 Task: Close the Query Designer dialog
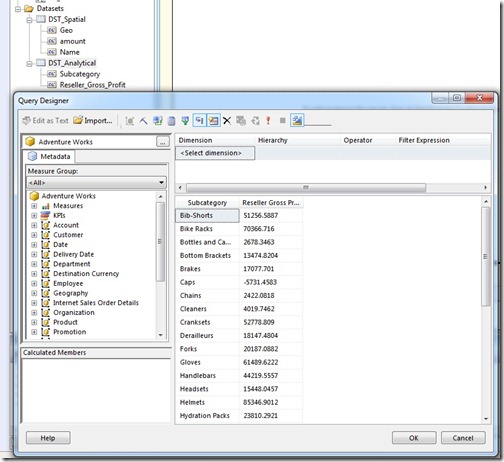pos(479,98)
